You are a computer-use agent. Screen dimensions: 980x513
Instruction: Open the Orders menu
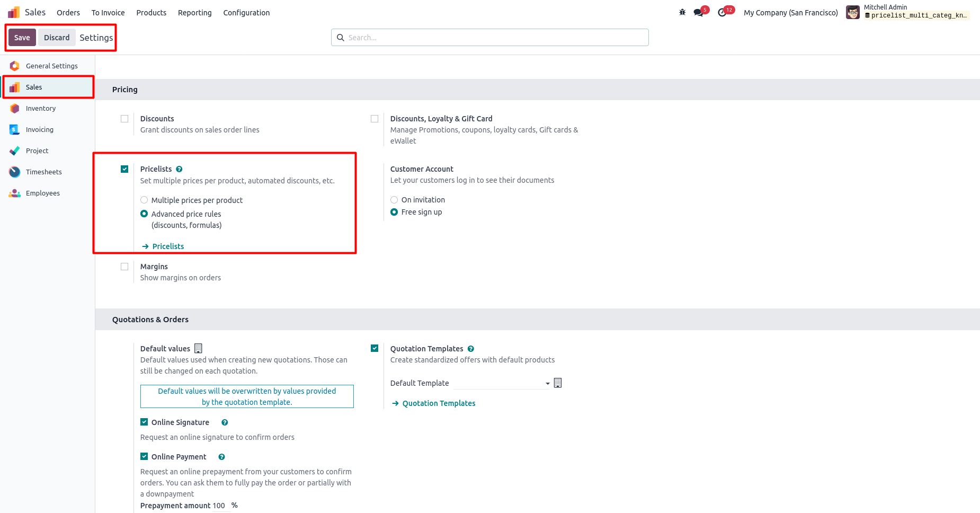coord(68,13)
